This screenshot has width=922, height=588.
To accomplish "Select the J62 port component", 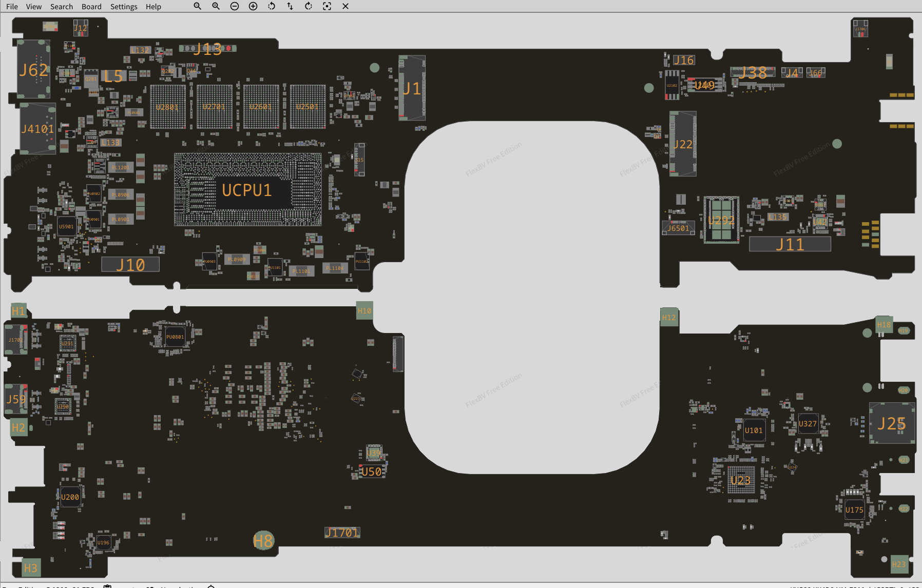I will point(33,70).
